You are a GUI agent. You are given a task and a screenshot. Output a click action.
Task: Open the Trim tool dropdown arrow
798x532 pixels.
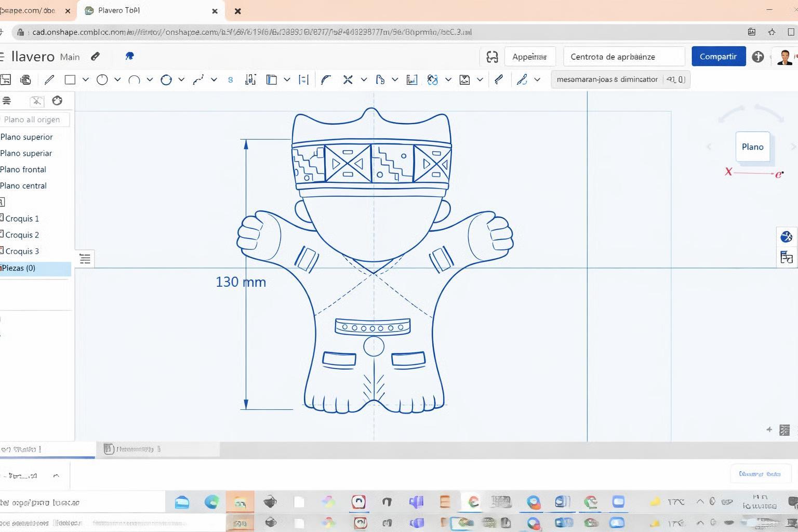pos(364,79)
